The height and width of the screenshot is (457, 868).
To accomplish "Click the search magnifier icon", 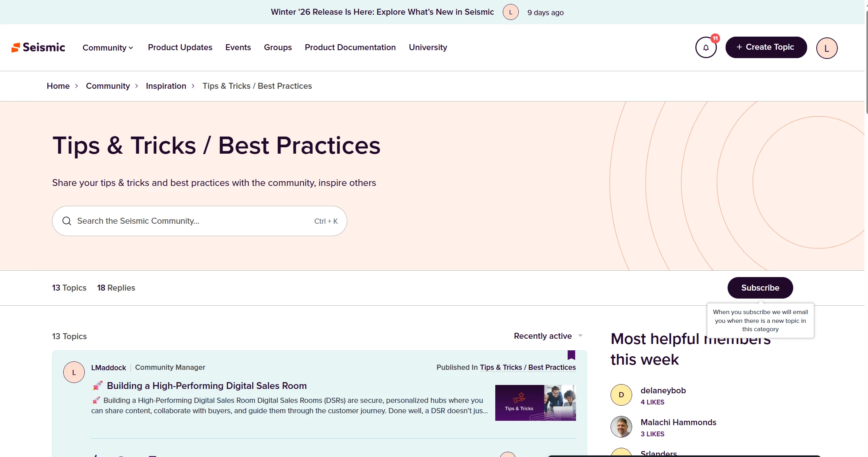I will [67, 221].
